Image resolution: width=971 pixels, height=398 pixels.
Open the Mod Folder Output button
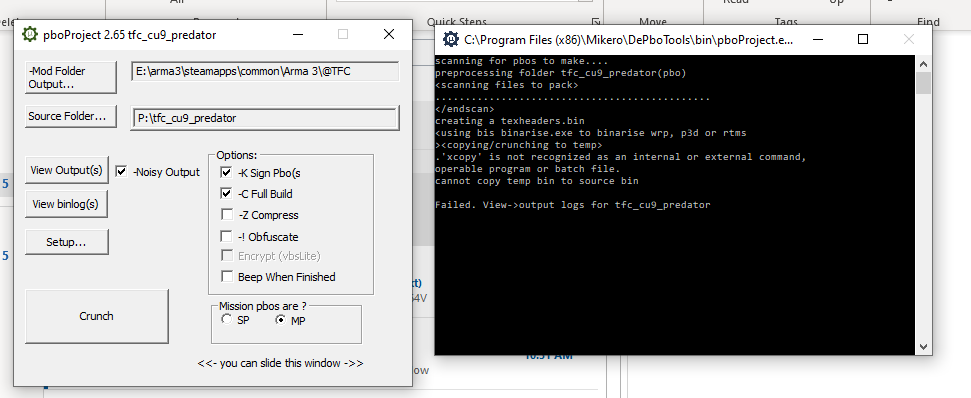(71, 77)
